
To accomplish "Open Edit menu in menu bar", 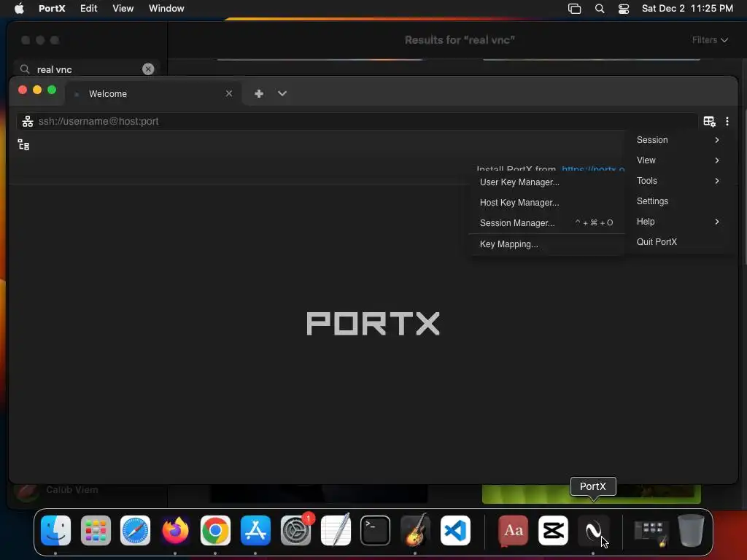I will 88,9.
